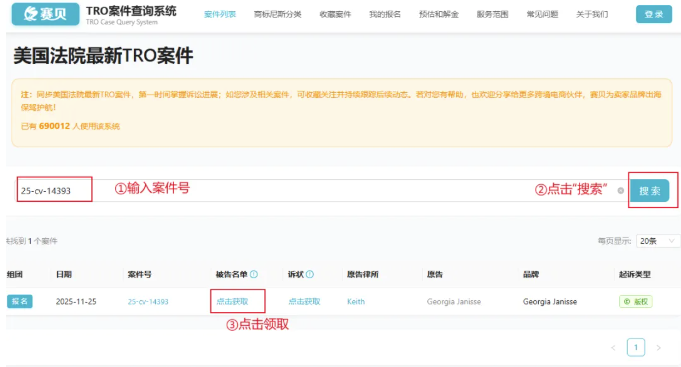The height and width of the screenshot is (367, 681).
Task: Open 常见问题 navigation item
Action: [542, 14]
